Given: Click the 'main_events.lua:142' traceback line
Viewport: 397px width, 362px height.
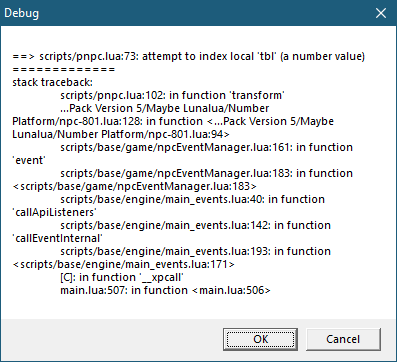Looking at the screenshot, I should [x=195, y=225].
